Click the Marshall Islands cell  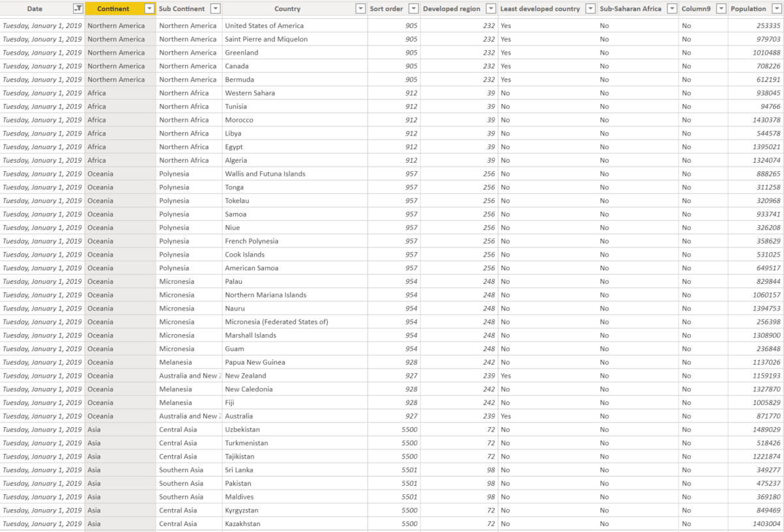[x=295, y=335]
